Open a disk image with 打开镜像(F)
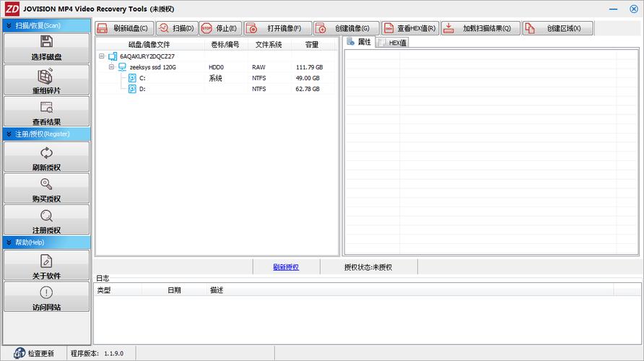Image resolution: width=644 pixels, height=361 pixels. [252, 28]
